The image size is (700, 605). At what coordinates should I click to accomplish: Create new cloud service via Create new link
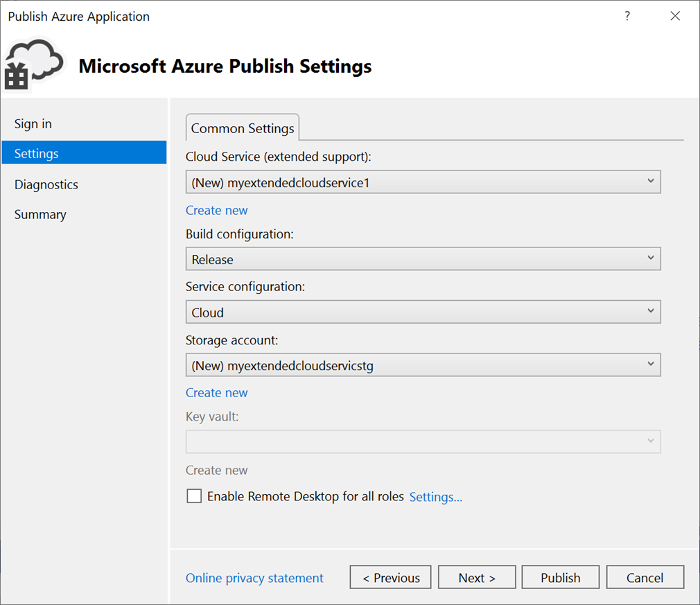coord(216,209)
